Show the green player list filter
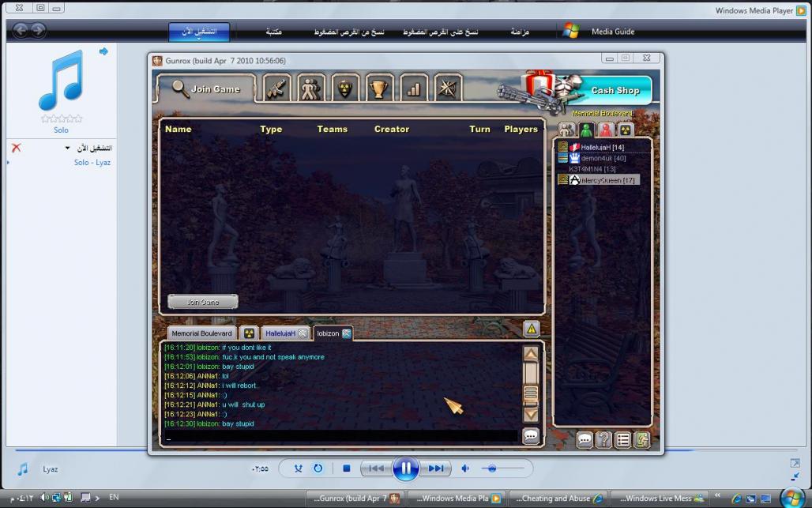The image size is (812, 508). tap(586, 130)
